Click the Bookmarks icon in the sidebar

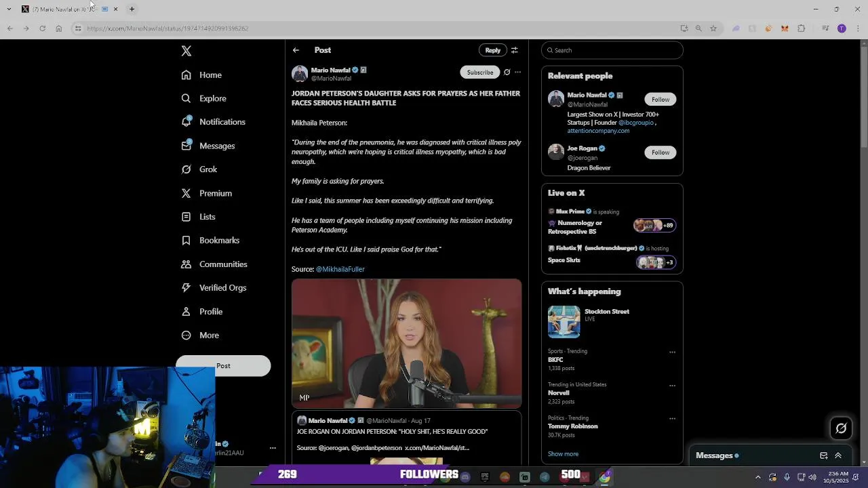186,241
